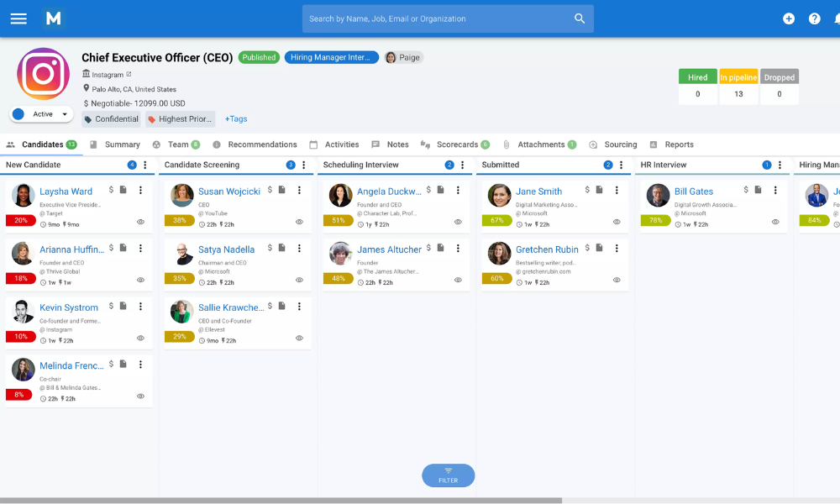The height and width of the screenshot is (504, 840).
Task: Open the hamburger main menu
Action: (x=18, y=18)
